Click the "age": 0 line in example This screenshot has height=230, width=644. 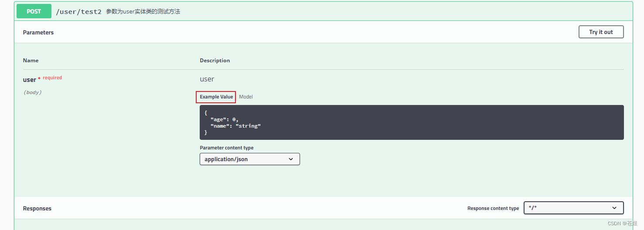tap(225, 119)
